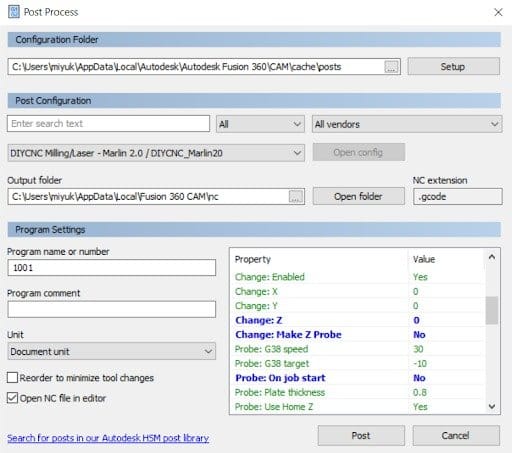Screen dimensions: 512x453
Task: Click the property list scroll down arrow
Action: pyautogui.click(x=492, y=406)
